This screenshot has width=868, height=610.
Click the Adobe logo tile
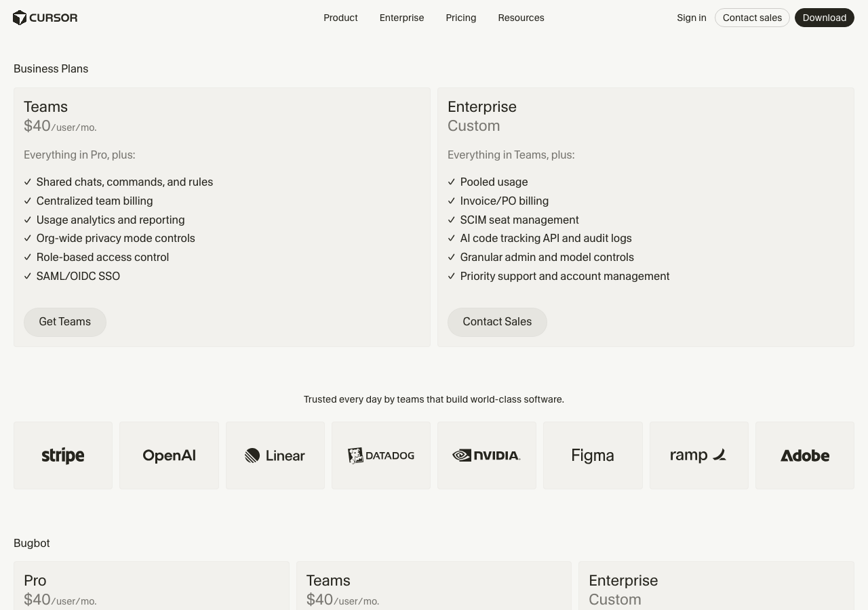tap(804, 455)
